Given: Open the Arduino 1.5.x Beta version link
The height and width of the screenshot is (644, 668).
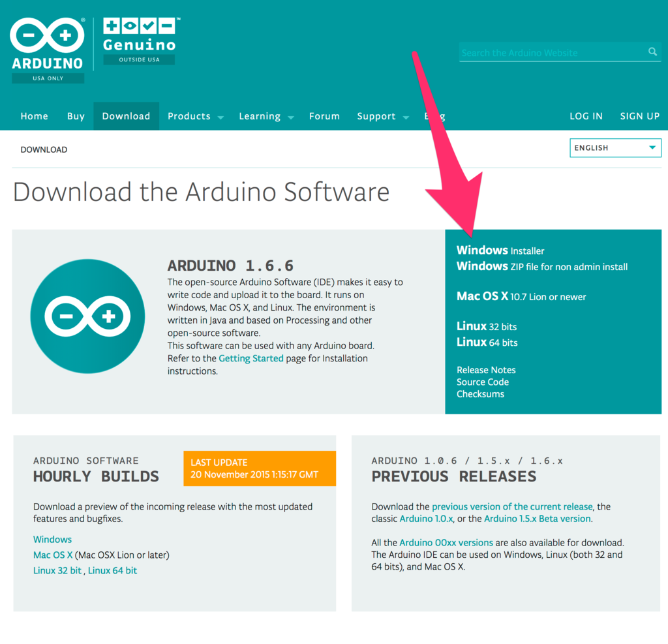Looking at the screenshot, I should click(x=538, y=518).
